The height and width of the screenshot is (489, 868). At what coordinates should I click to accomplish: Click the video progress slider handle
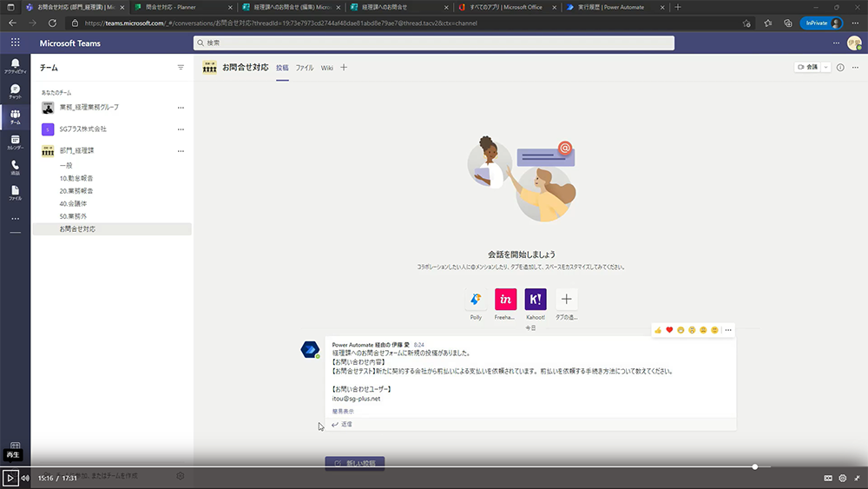coord(754,466)
